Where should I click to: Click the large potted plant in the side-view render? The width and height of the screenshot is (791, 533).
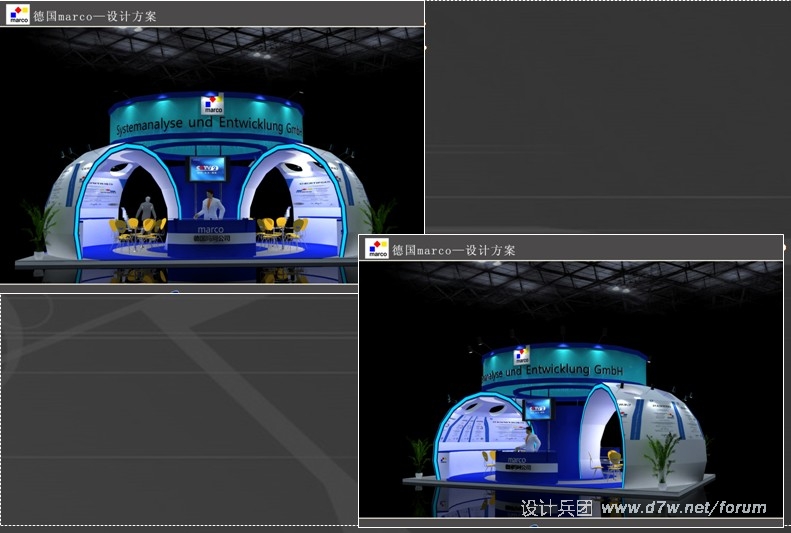coord(660,457)
